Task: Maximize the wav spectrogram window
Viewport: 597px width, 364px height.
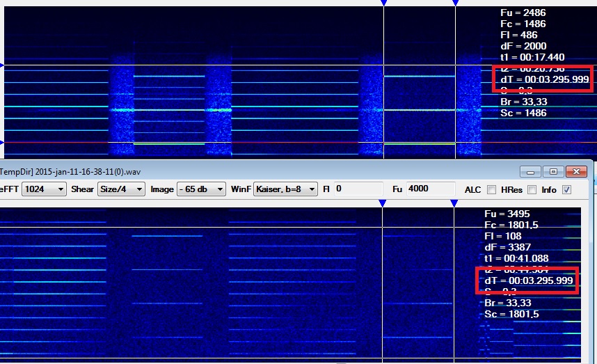Action: pyautogui.click(x=553, y=171)
